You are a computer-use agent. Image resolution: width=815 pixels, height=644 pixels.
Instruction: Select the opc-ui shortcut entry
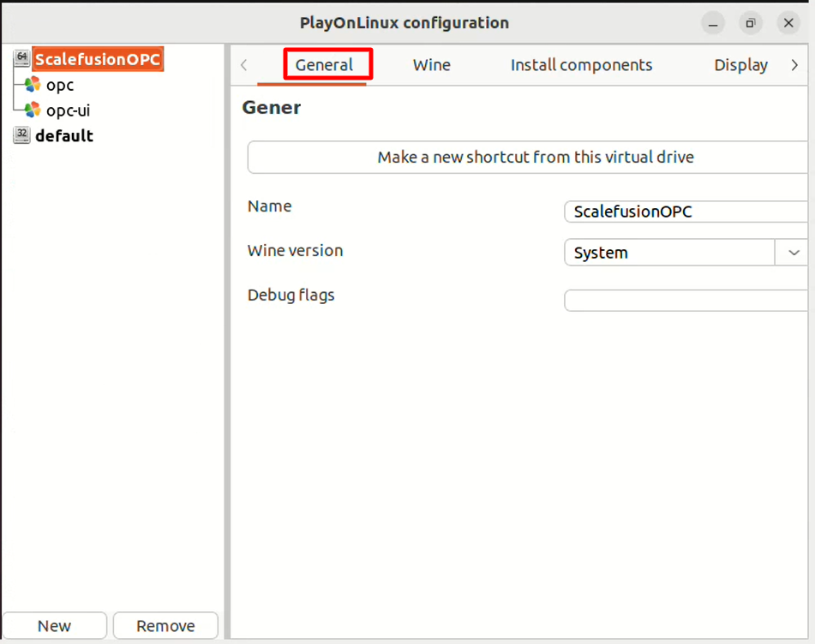click(68, 110)
